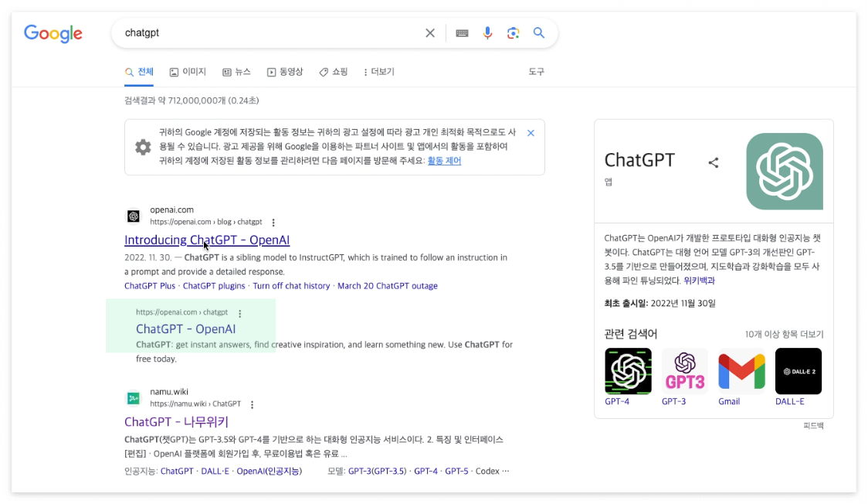Open the GPT-3(GPT-3.5) model link

tap(377, 472)
